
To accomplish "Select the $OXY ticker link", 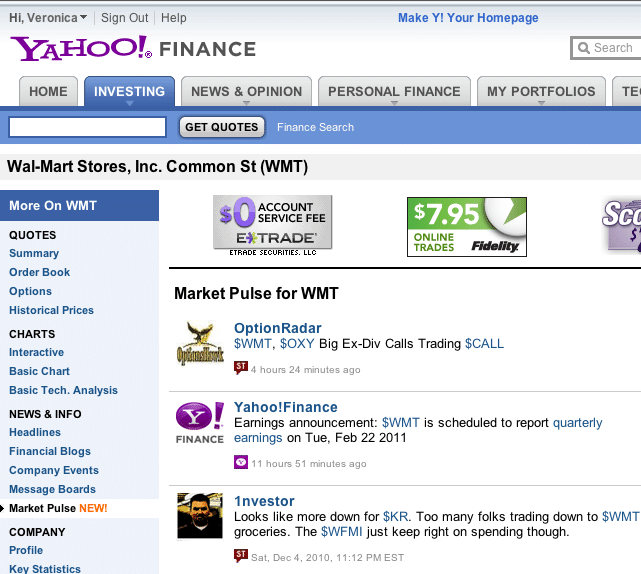I will click(297, 344).
